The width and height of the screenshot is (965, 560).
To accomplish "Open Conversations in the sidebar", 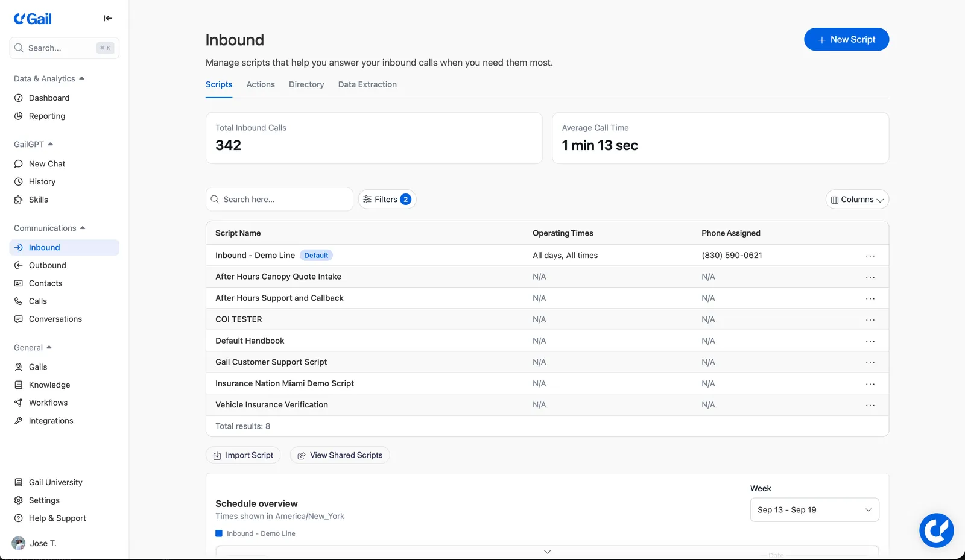I will pos(55,319).
